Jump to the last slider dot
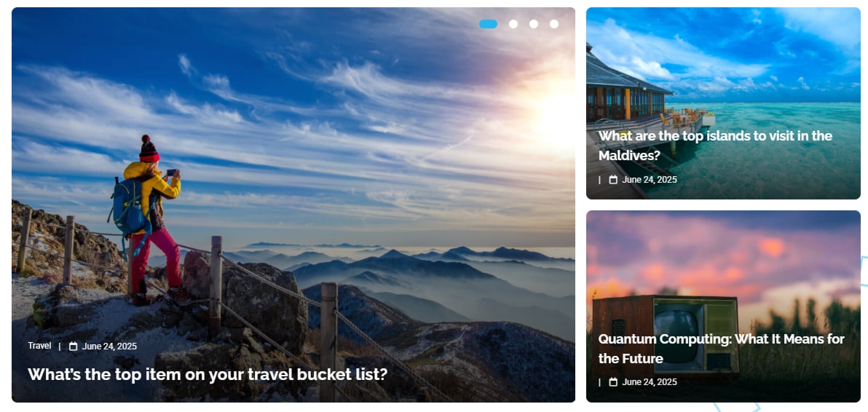868x412 pixels. click(554, 24)
